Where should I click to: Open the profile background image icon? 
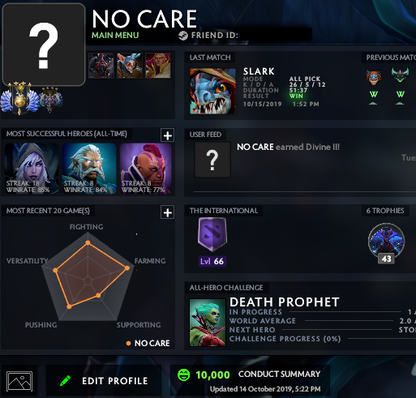pyautogui.click(x=20, y=381)
